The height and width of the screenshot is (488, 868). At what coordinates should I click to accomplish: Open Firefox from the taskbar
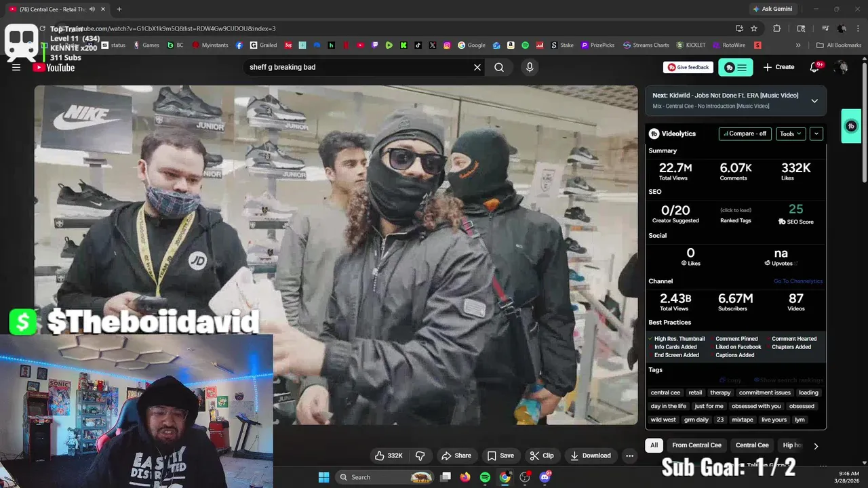tap(465, 477)
